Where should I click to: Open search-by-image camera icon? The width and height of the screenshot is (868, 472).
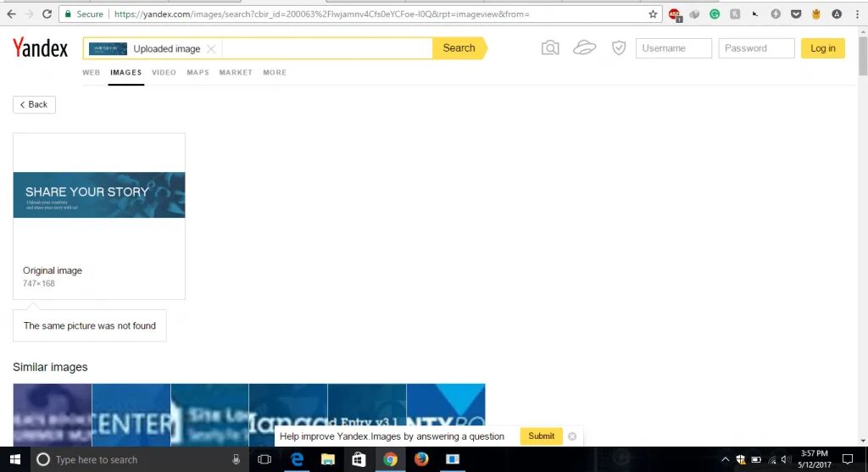[x=549, y=48]
